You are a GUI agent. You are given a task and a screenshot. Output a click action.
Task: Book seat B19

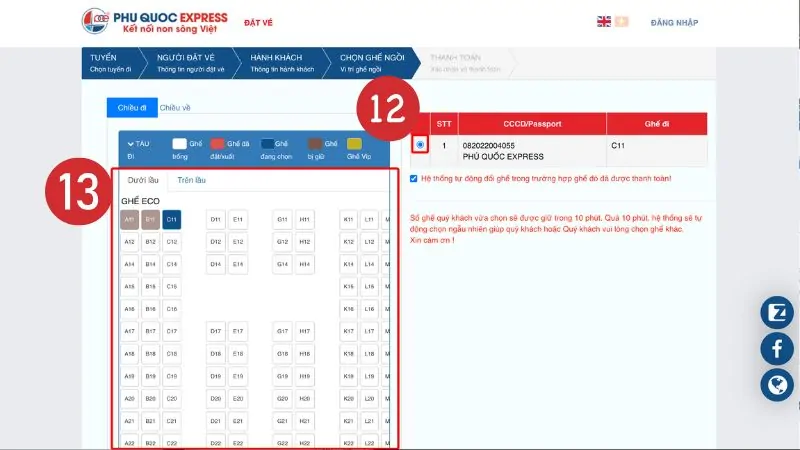[x=151, y=376]
